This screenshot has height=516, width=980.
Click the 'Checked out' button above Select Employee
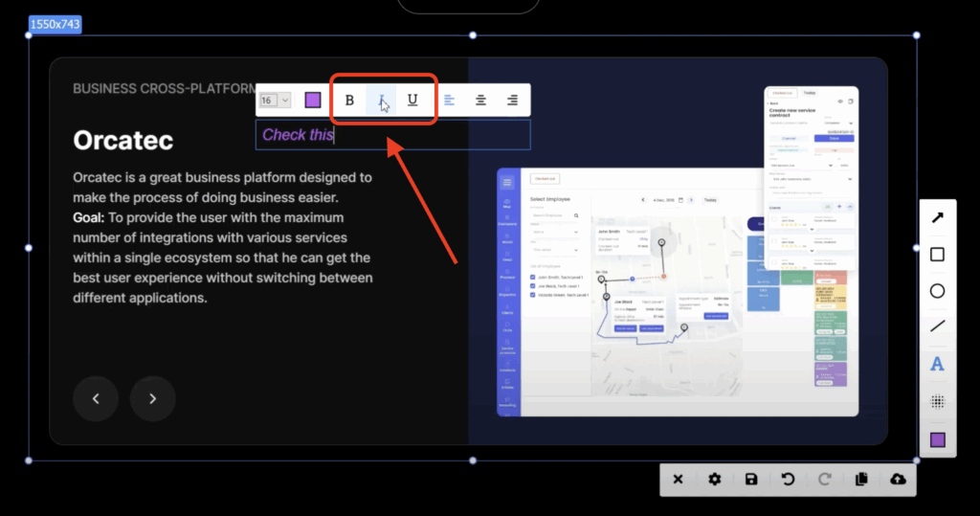[x=545, y=179]
